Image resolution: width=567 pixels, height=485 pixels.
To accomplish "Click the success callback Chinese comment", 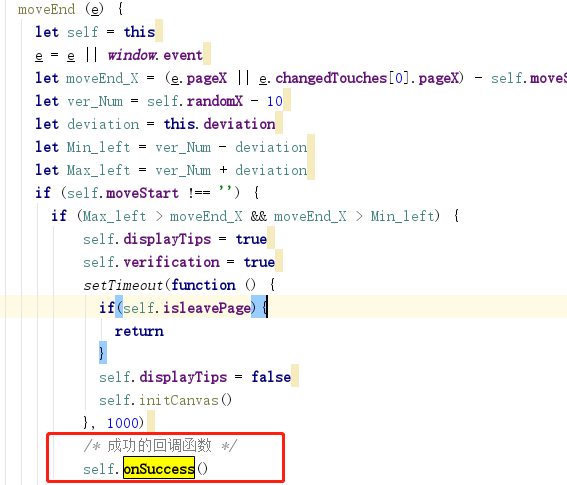I will (159, 446).
